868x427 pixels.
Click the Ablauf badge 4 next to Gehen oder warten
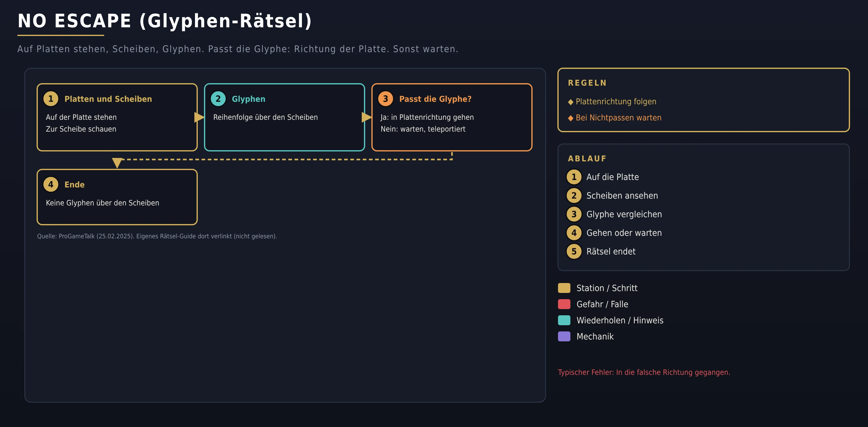point(574,233)
